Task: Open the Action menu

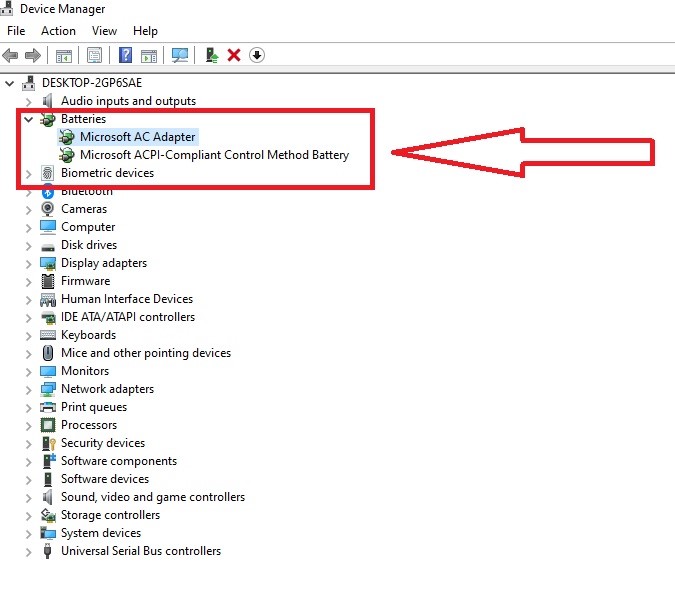Action: (x=59, y=31)
